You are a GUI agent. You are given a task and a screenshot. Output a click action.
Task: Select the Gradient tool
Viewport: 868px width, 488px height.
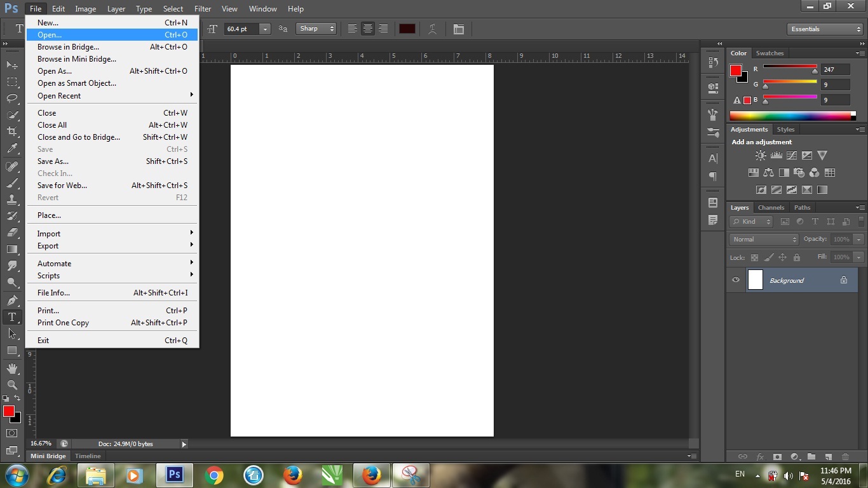[12, 249]
